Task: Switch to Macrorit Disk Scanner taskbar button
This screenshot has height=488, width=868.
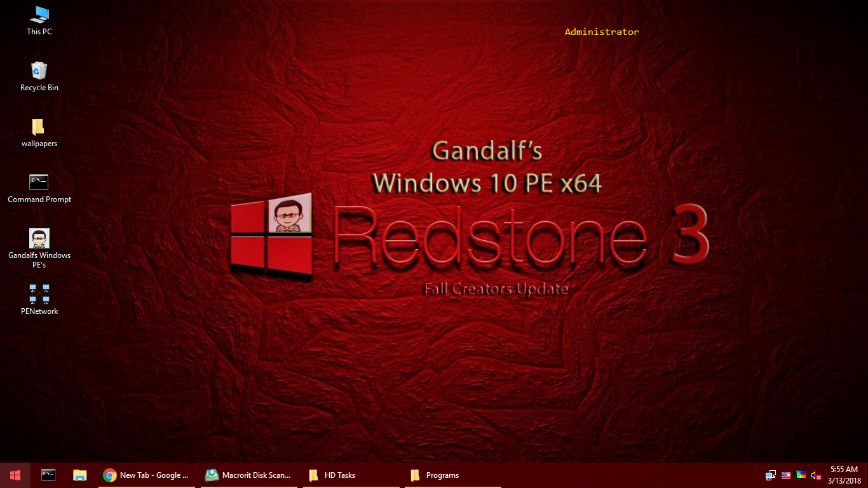Action: point(250,475)
